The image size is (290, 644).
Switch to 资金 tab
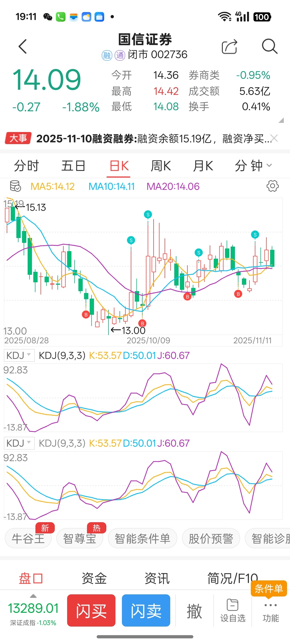[x=94, y=578]
